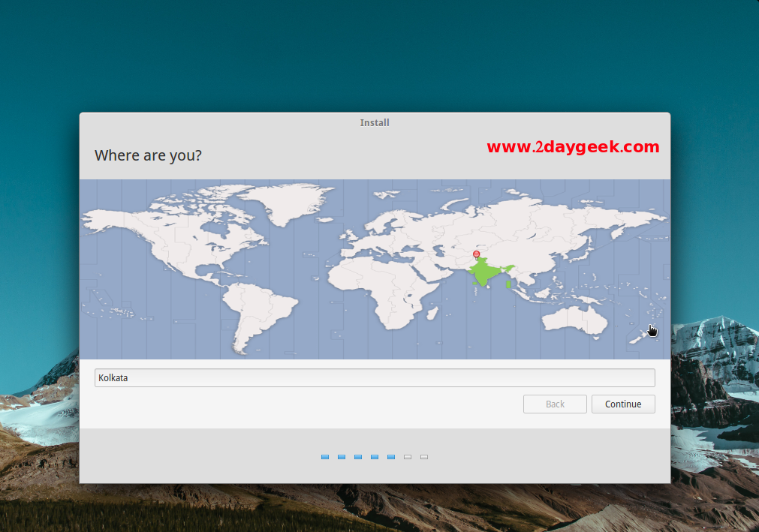Click the last filled blue progress indicator
This screenshot has height=532, width=759.
[391, 456]
